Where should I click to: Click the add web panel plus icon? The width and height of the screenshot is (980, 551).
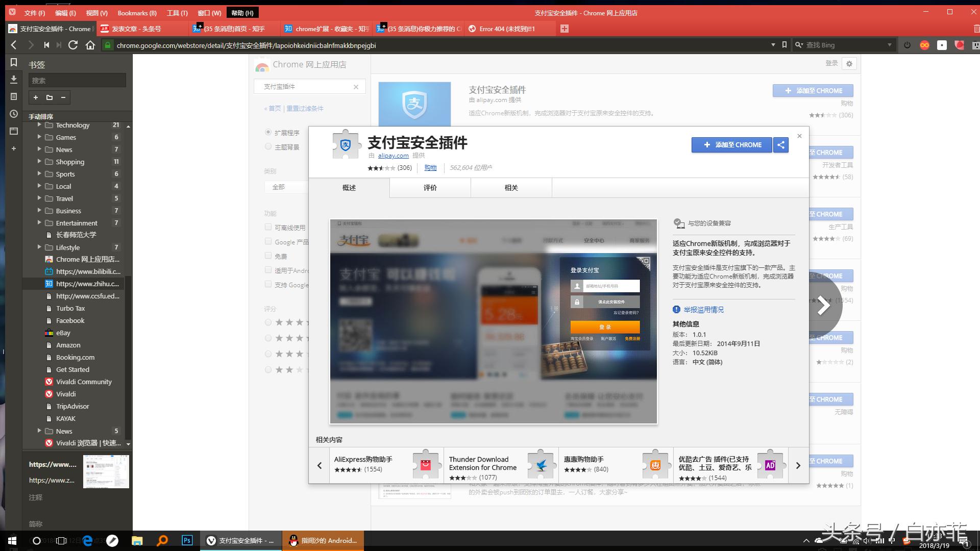point(14,149)
